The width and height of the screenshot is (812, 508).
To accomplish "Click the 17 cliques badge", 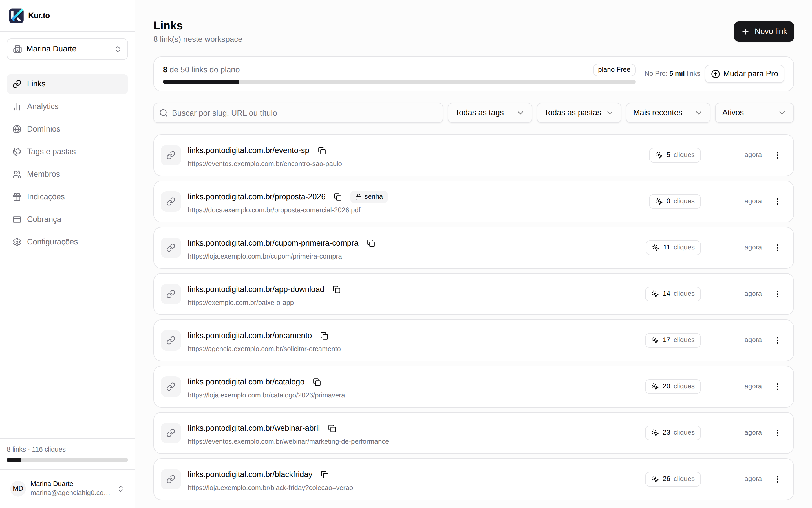I will coord(673,340).
